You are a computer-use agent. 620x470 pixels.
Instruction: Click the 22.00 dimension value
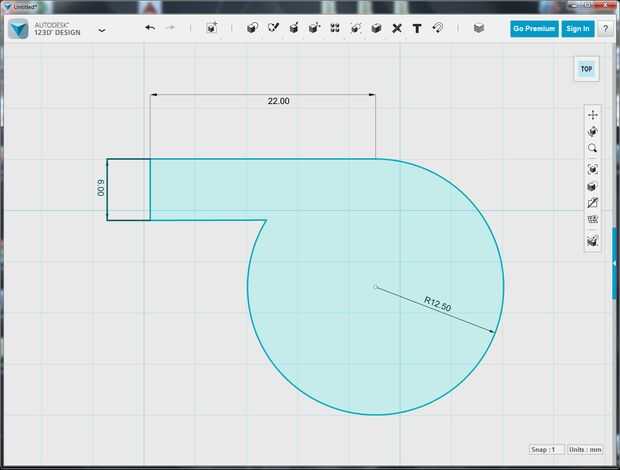[278, 101]
